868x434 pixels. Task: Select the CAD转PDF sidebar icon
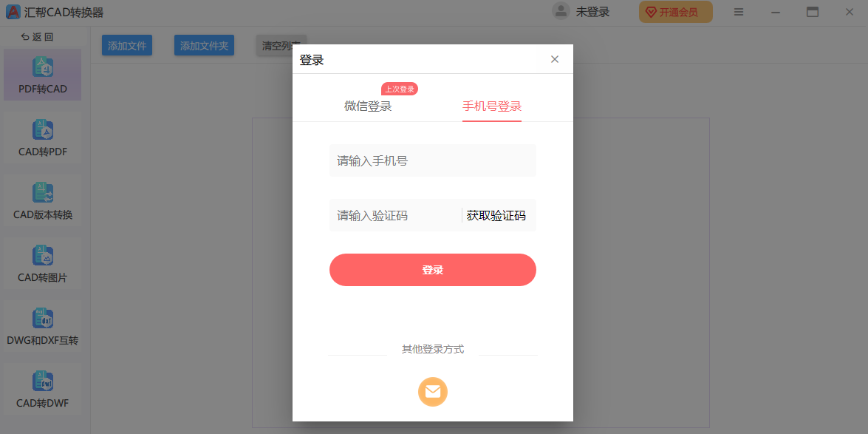[43, 129]
